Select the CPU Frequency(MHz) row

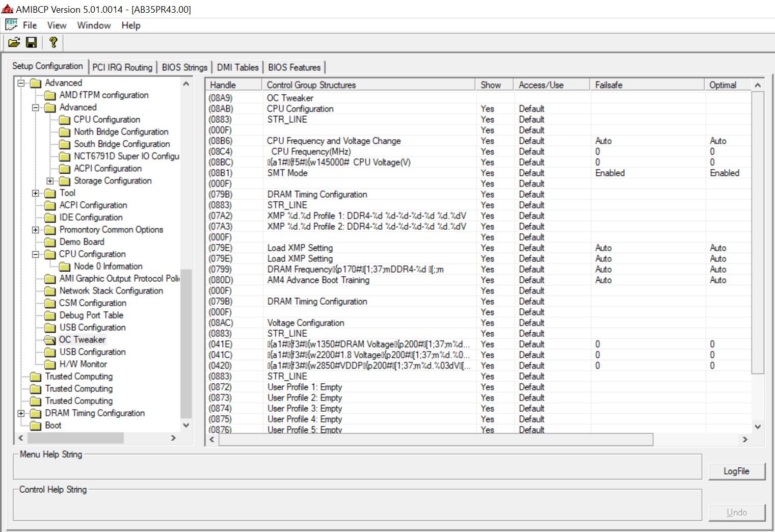478,152
